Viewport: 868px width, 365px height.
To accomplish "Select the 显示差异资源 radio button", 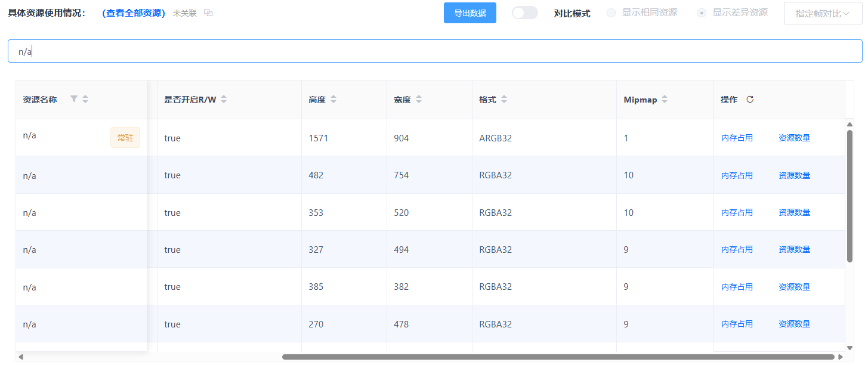I will point(702,13).
